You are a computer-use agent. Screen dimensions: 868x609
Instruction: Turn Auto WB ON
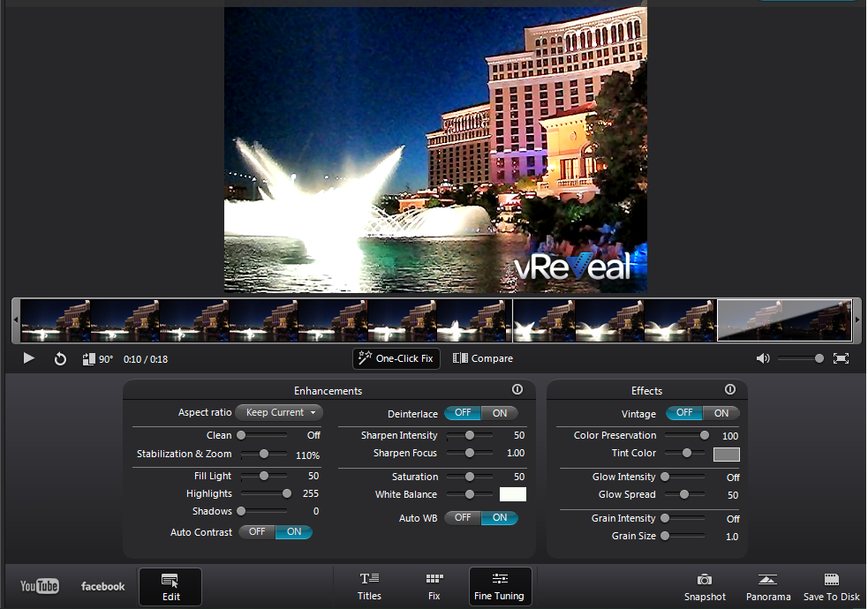tap(499, 518)
